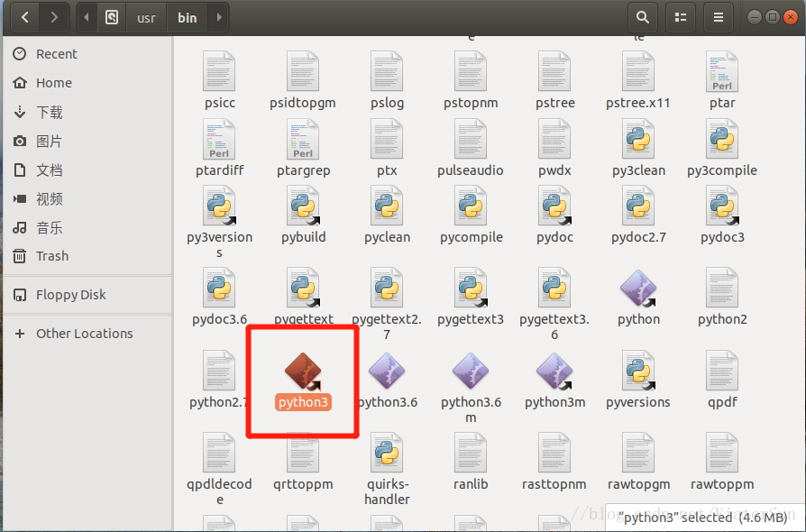Screen dimensions: 806x532
Task: Select the bin path bar segment
Action: (x=188, y=18)
